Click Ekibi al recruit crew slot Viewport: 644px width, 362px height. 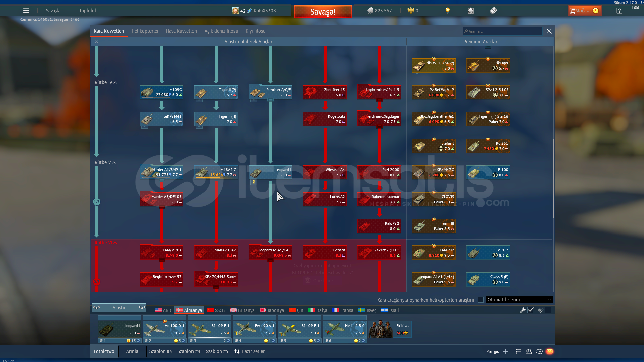(x=389, y=329)
